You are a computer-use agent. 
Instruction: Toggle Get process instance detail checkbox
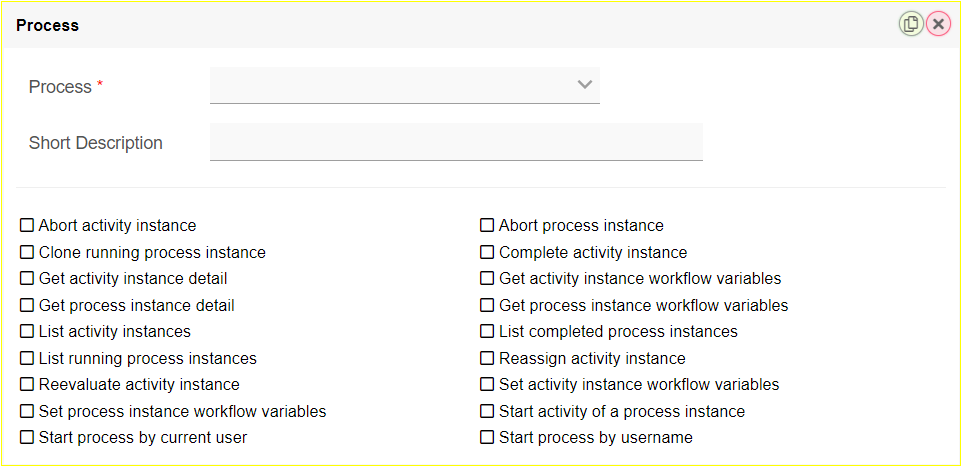pyautogui.click(x=27, y=306)
